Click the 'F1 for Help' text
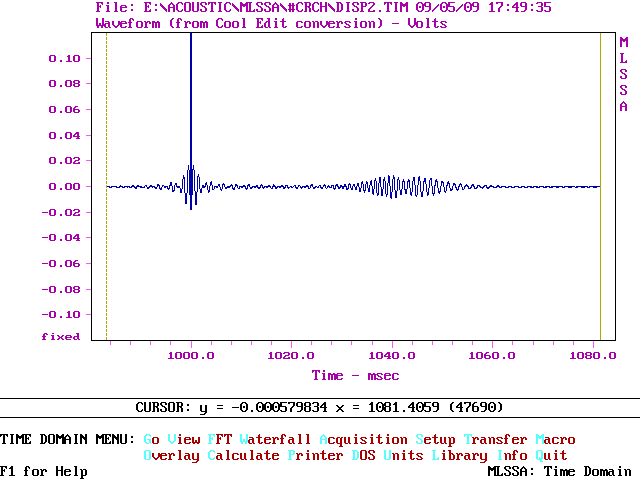The height and width of the screenshot is (480, 640). pyautogui.click(x=44, y=471)
